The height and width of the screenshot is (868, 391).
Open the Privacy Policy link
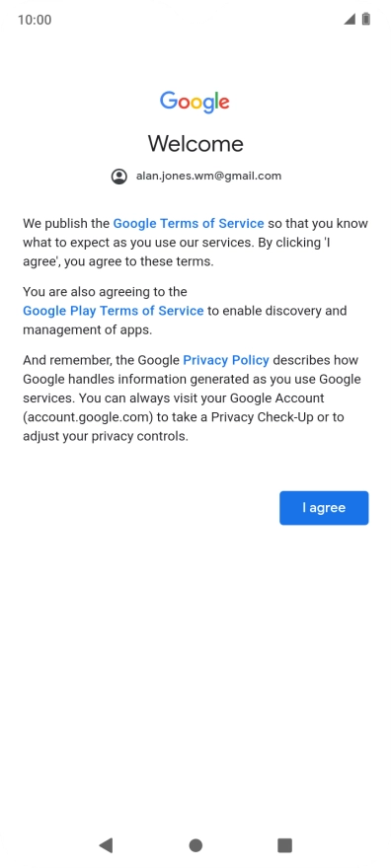[x=226, y=360]
